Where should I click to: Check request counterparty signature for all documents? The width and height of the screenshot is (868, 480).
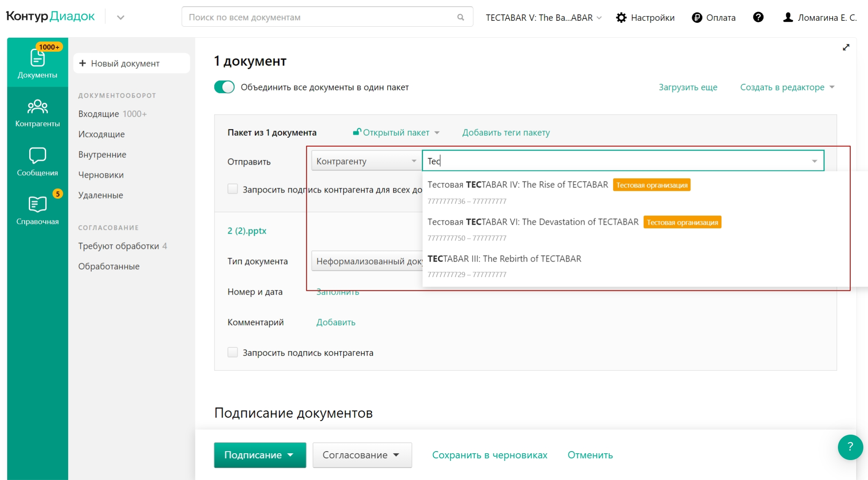(x=233, y=189)
